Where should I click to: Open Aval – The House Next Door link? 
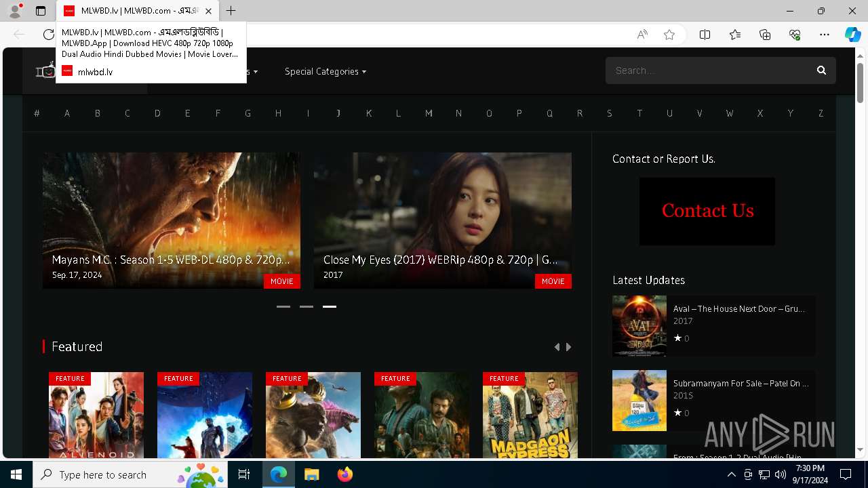click(x=738, y=308)
